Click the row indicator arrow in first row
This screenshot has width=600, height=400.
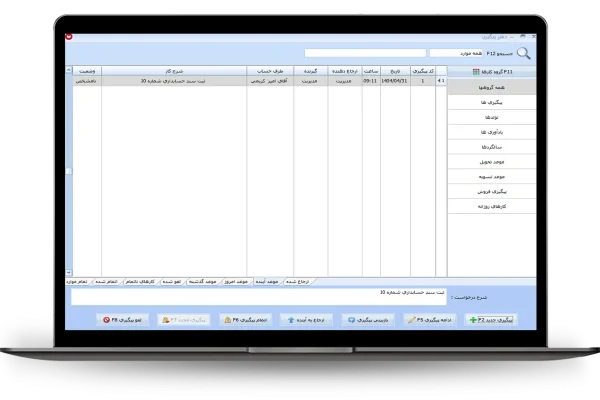tap(442, 81)
